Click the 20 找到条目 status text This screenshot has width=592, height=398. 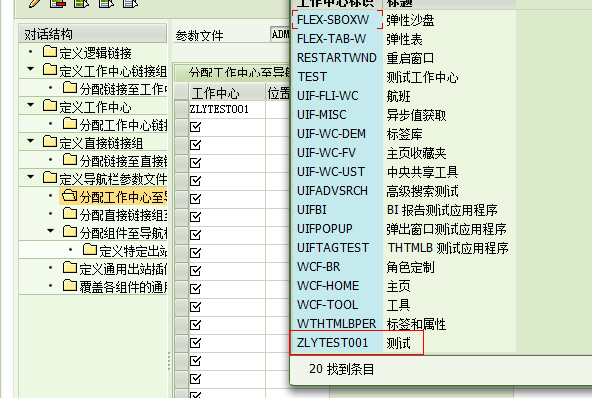click(x=341, y=369)
